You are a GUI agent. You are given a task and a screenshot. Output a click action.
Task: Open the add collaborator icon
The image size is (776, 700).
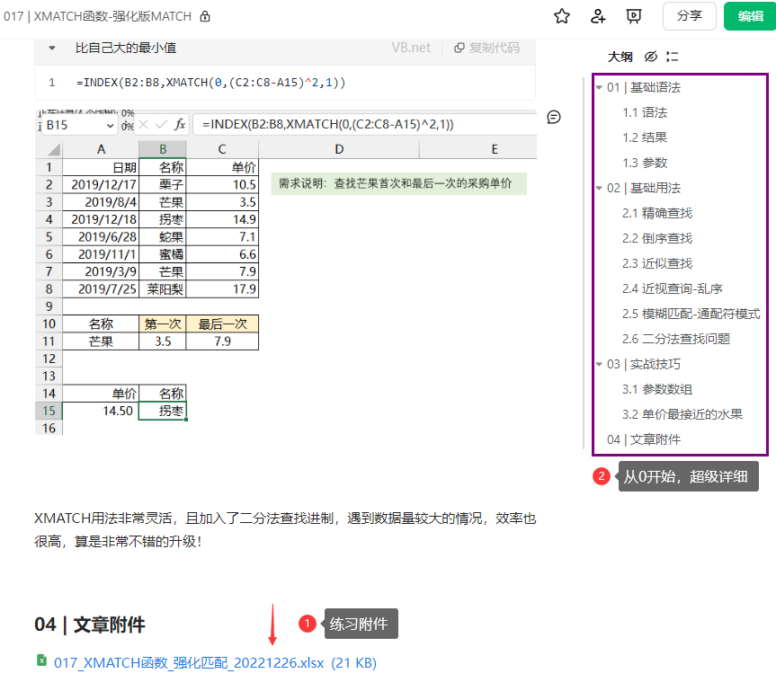pos(598,16)
